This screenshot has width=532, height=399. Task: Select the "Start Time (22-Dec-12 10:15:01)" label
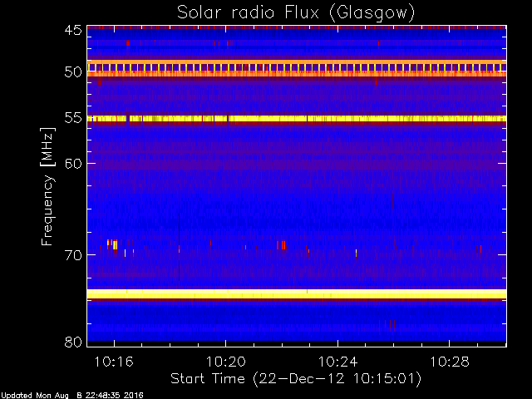point(296,379)
